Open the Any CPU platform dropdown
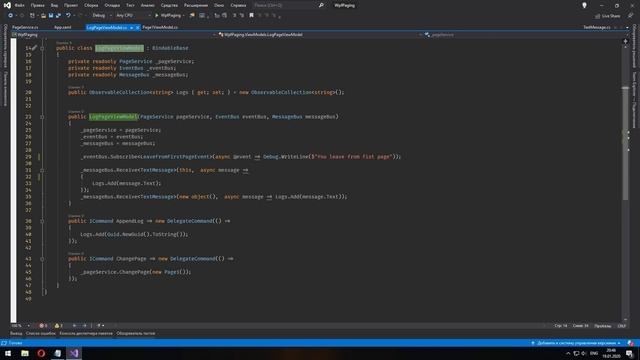Screen dimensions: 640x360 133,16
